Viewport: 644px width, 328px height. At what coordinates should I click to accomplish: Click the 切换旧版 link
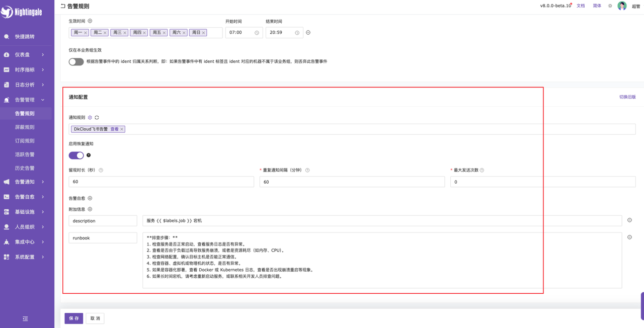627,97
